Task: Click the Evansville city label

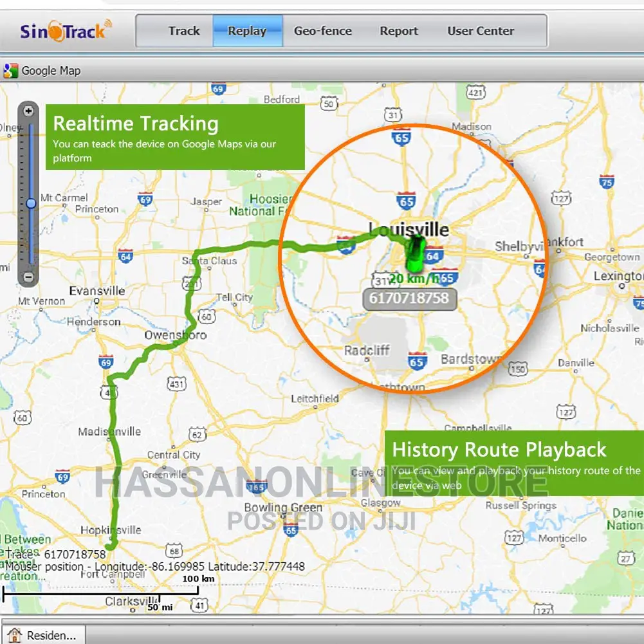Action: pos(97,291)
